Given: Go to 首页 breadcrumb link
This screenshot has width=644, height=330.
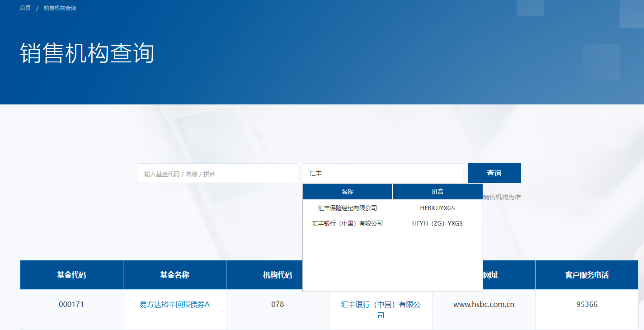Looking at the screenshot, I should point(25,8).
